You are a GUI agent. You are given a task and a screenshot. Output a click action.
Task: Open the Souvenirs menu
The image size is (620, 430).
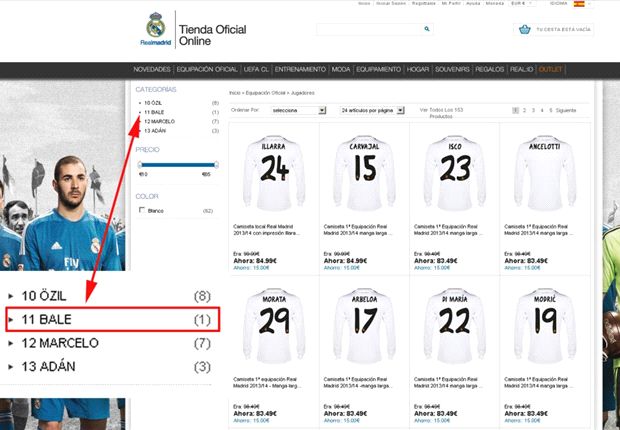tap(452, 69)
